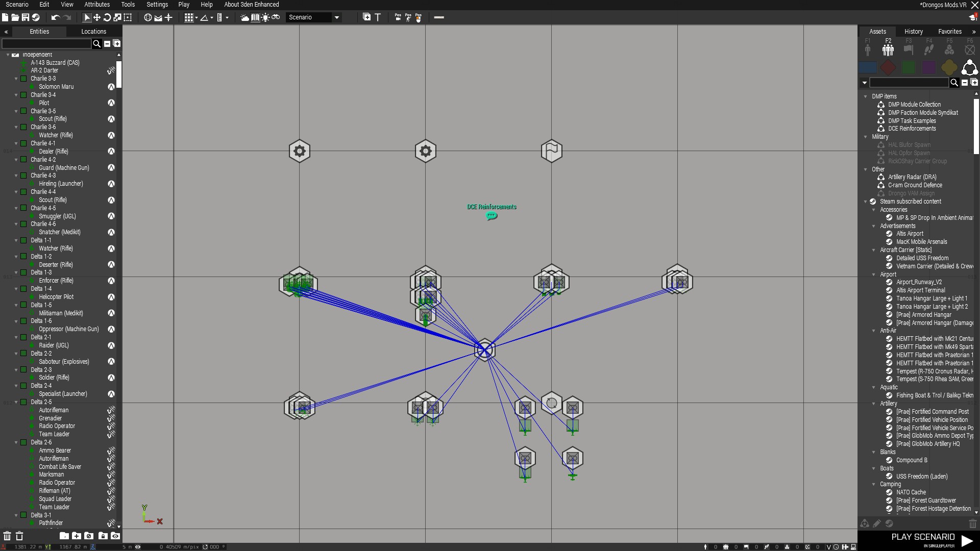Choose the red OPFOR side swatch
980x551 pixels.
click(888, 67)
